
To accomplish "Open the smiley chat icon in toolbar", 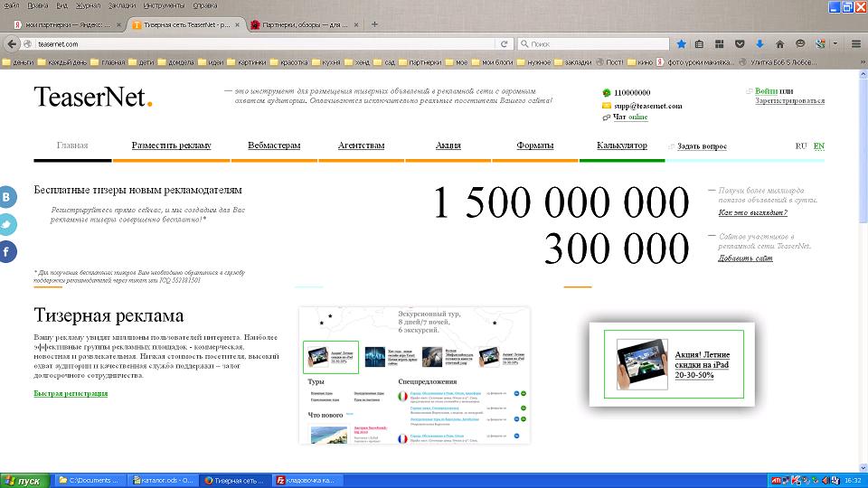I will point(800,43).
